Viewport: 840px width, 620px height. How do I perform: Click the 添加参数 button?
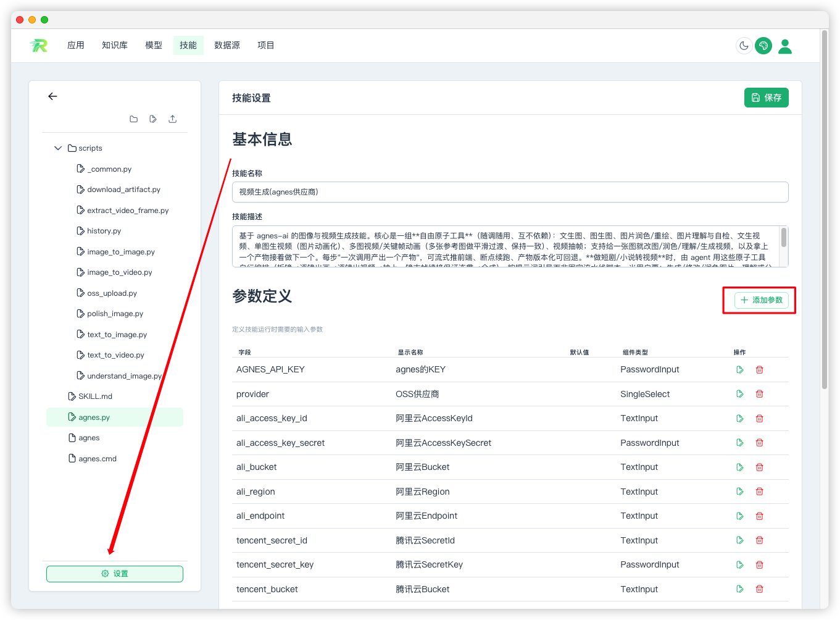tap(762, 300)
